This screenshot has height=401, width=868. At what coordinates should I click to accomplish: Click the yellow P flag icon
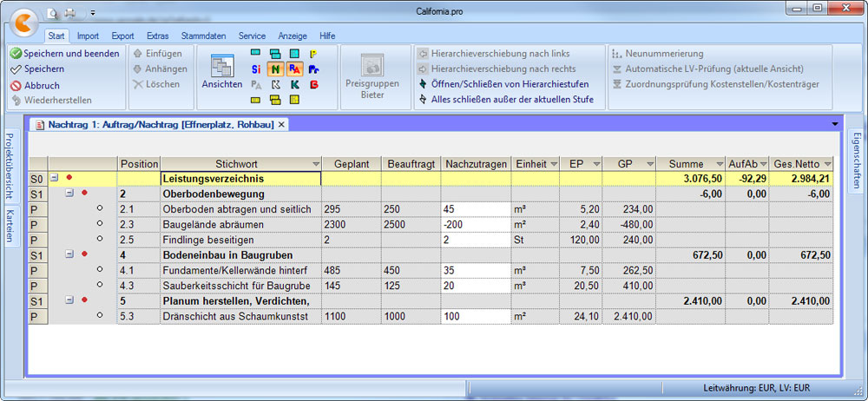(313, 54)
